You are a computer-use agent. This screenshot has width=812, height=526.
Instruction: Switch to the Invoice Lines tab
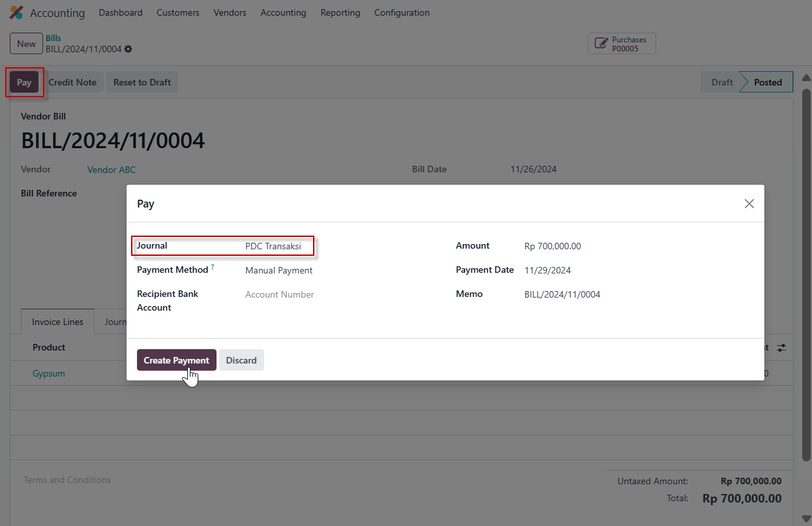pyautogui.click(x=57, y=322)
